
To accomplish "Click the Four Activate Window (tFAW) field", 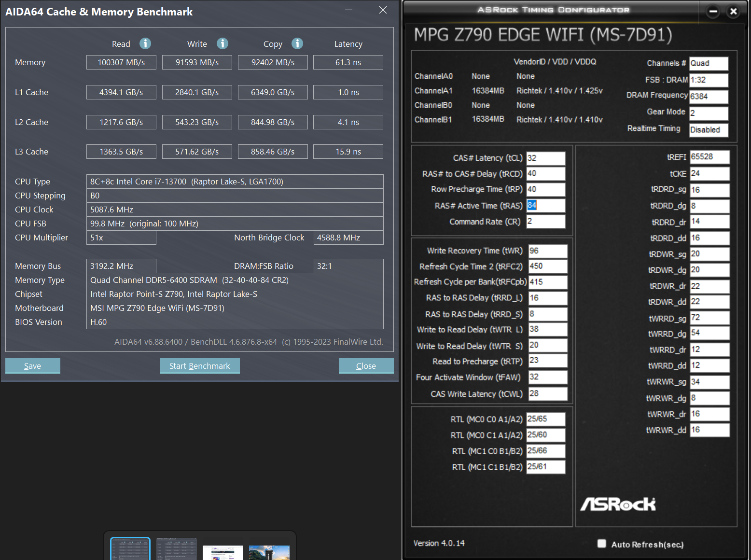I will tap(548, 377).
